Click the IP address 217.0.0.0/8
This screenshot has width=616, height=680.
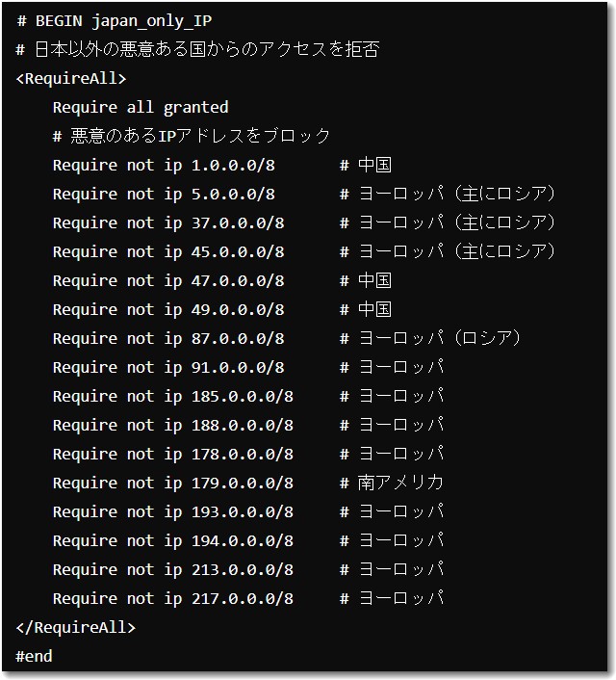[243, 598]
